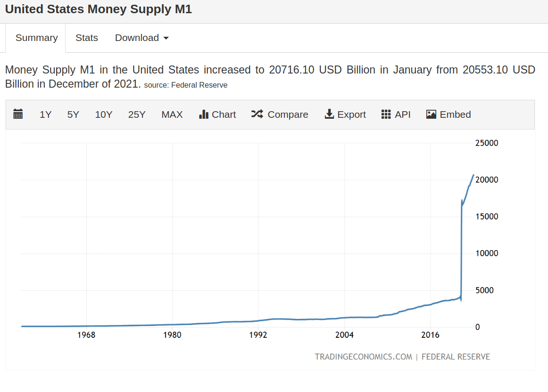Image resolution: width=548 pixels, height=392 pixels.
Task: Click the TRADINGECONOMICS.COM attribution link
Action: click(363, 357)
